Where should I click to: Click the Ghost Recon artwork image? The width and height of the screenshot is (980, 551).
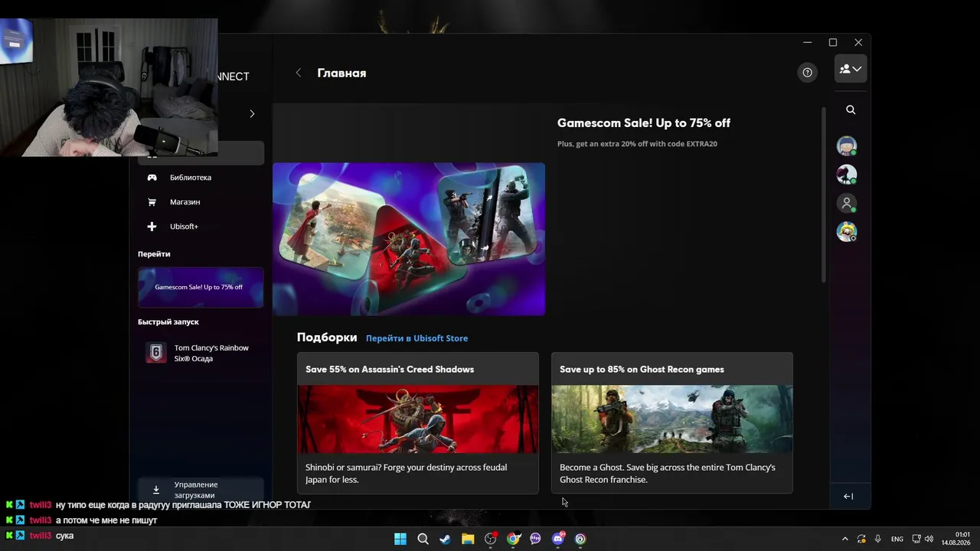pyautogui.click(x=672, y=419)
